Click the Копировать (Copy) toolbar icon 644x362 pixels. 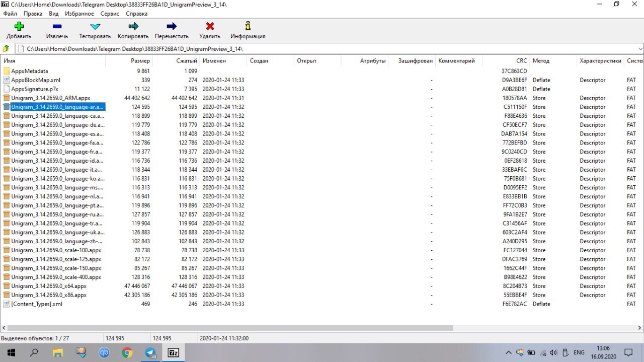pyautogui.click(x=133, y=26)
